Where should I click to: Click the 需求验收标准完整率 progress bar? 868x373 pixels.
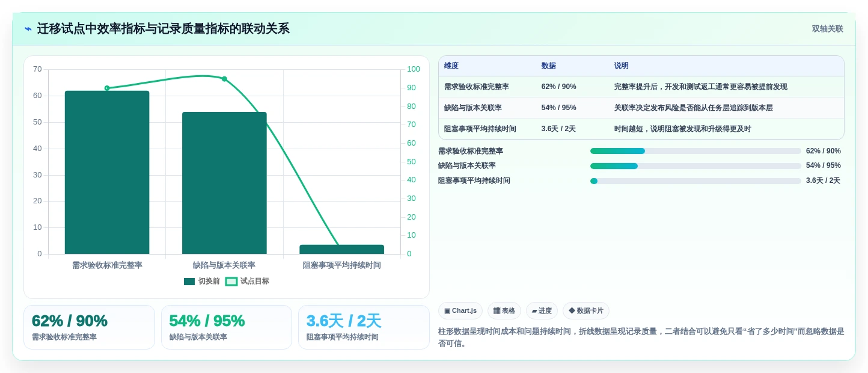(695, 151)
